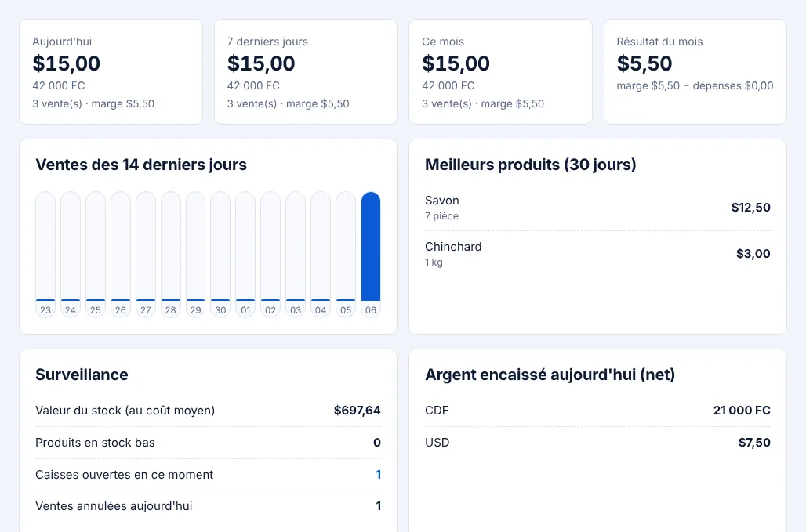
Task: Click 'Valeur du stock (au coût moyen)' row
Action: pyautogui.click(x=209, y=411)
